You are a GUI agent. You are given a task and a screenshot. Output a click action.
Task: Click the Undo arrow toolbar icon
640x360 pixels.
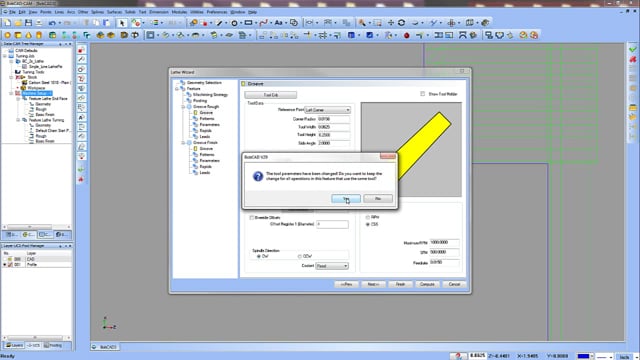tap(52, 23)
